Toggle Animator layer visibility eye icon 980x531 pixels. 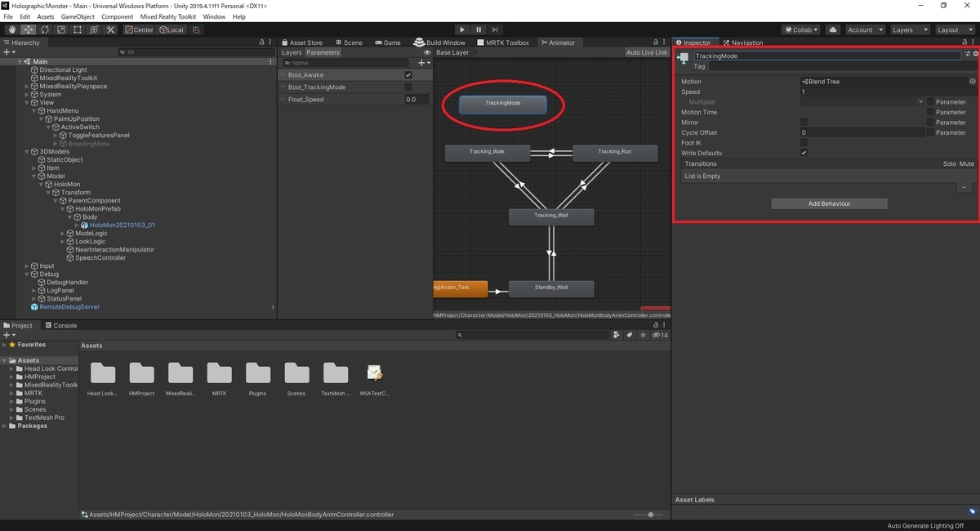[427, 52]
